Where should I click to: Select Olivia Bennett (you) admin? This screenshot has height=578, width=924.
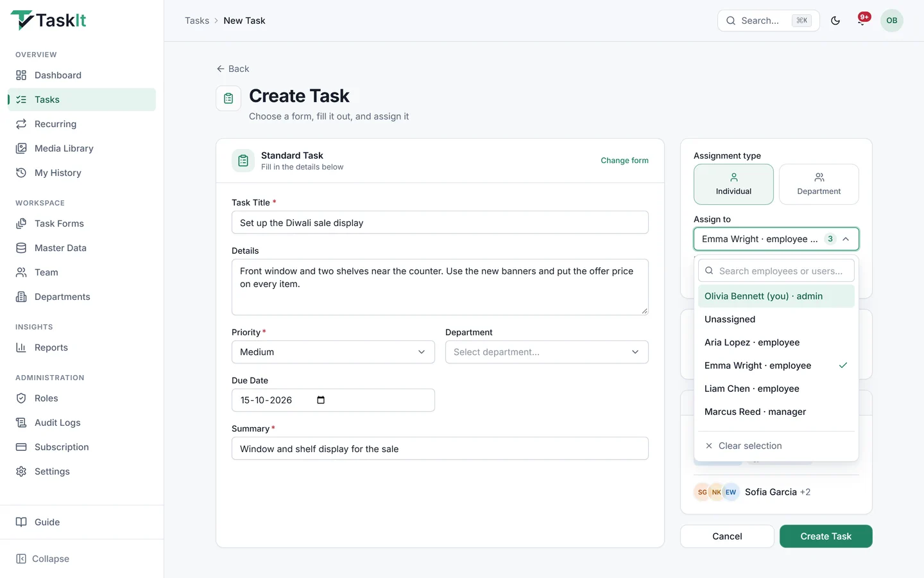click(776, 296)
